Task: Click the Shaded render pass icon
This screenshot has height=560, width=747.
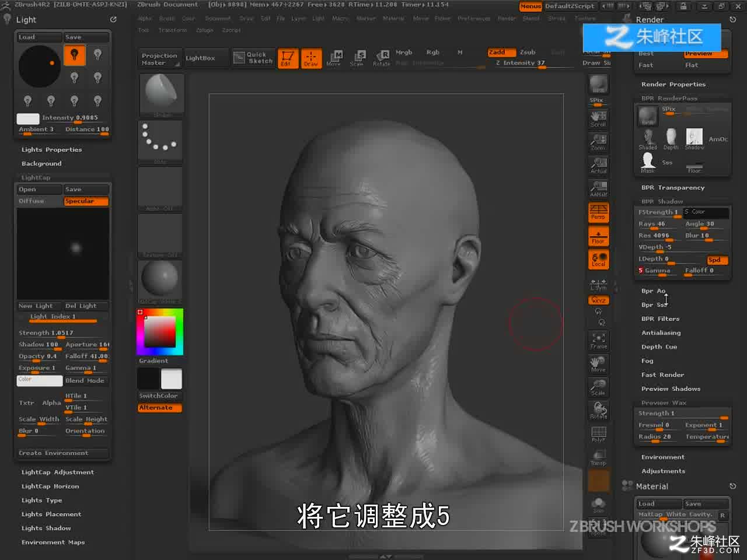Action: [648, 139]
